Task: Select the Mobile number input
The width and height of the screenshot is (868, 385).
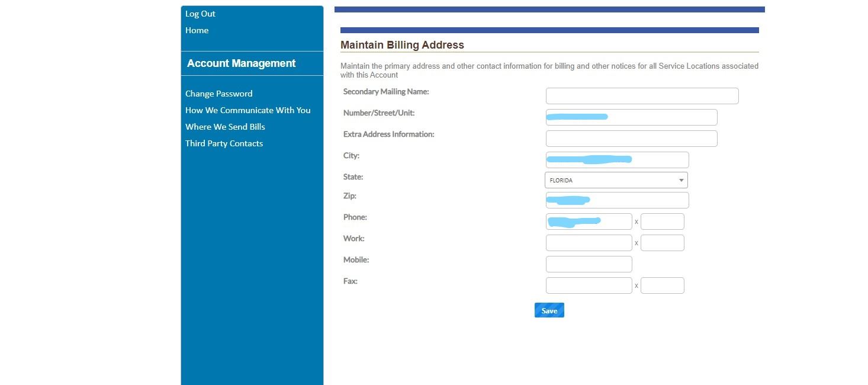Action: [589, 264]
